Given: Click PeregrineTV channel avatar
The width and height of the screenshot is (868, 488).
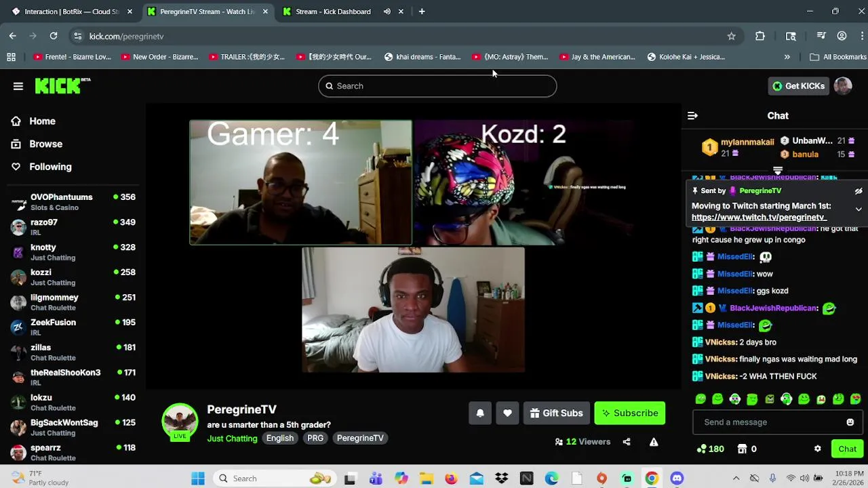Looking at the screenshot, I should click(180, 421).
